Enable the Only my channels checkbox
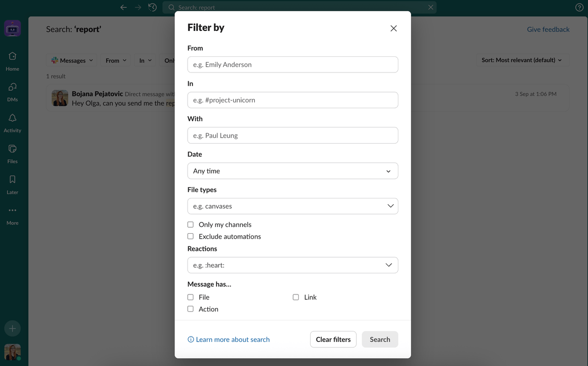The height and width of the screenshot is (366, 588). tap(191, 224)
